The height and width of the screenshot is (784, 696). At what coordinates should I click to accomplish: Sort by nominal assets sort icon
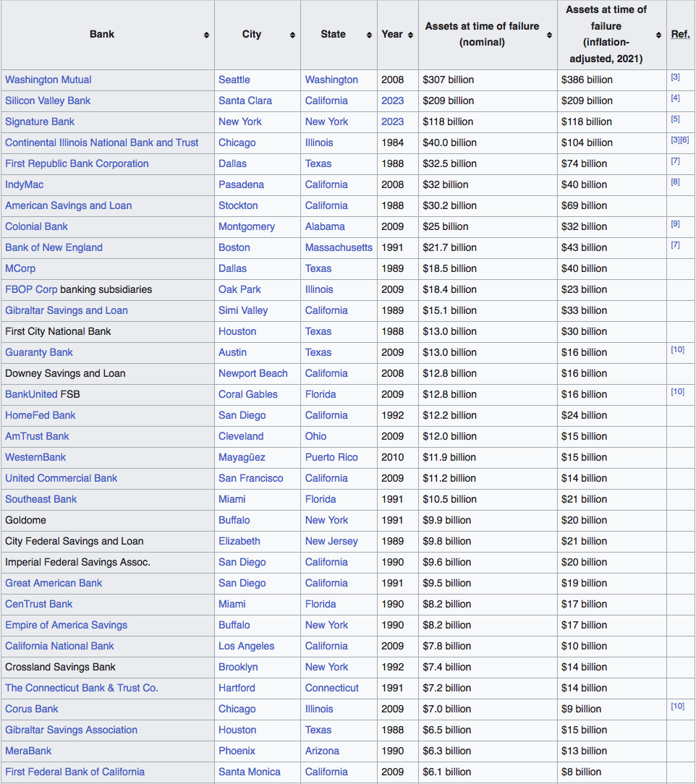(549, 35)
